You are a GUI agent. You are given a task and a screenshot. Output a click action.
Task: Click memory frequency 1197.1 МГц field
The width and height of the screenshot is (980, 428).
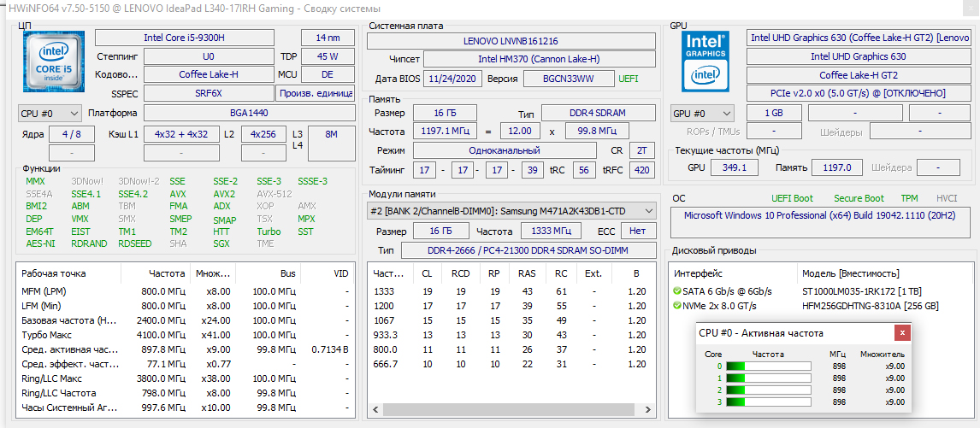pyautogui.click(x=445, y=132)
